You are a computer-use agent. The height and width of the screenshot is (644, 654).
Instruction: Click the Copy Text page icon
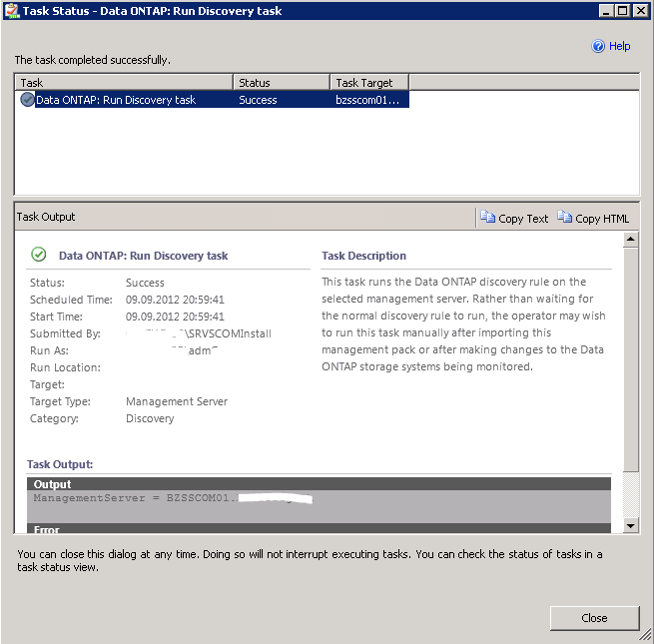point(487,217)
